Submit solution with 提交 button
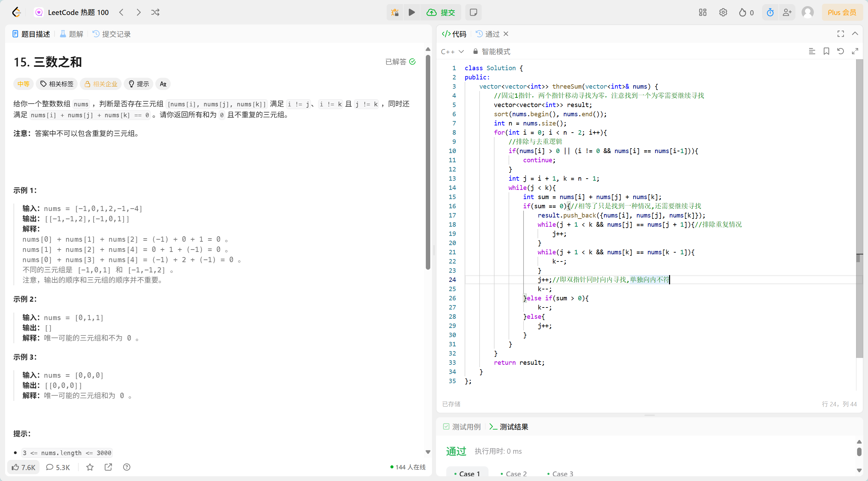868x481 pixels. (x=441, y=13)
